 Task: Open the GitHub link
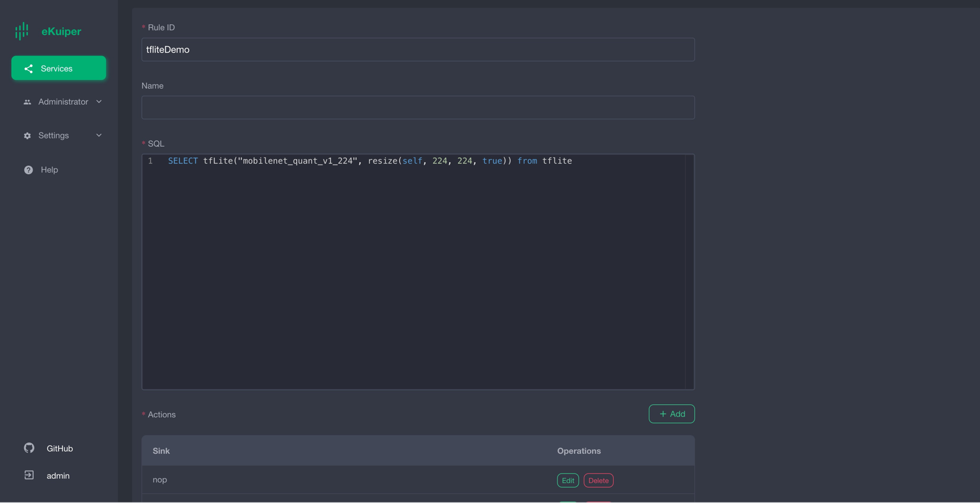(x=60, y=449)
